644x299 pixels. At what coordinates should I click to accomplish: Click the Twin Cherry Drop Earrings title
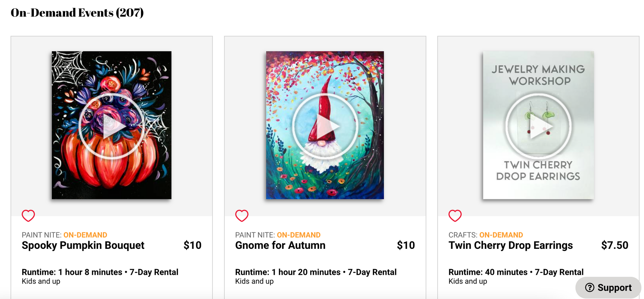pyautogui.click(x=510, y=245)
